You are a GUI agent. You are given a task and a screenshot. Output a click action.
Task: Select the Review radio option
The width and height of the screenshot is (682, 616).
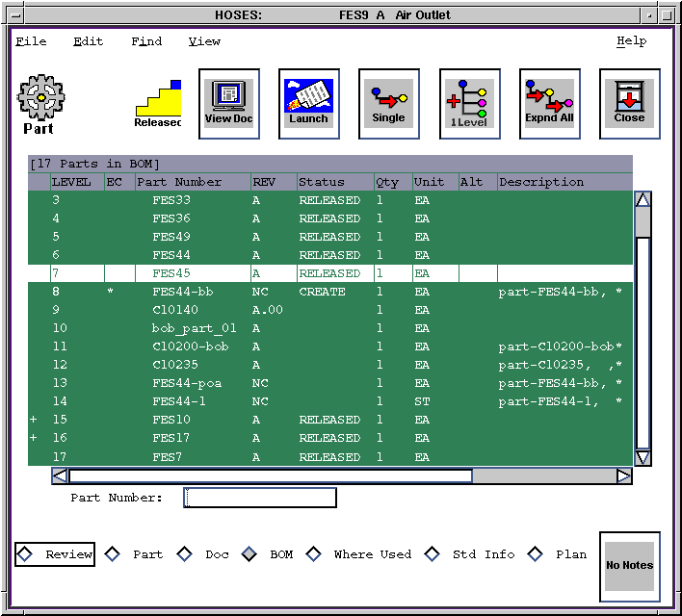pyautogui.click(x=26, y=554)
